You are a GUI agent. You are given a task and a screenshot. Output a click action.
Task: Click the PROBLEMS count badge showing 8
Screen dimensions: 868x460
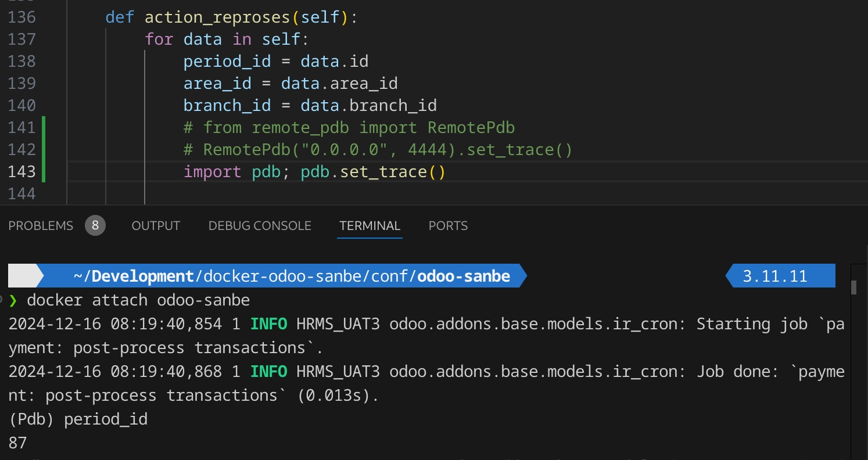click(x=95, y=225)
